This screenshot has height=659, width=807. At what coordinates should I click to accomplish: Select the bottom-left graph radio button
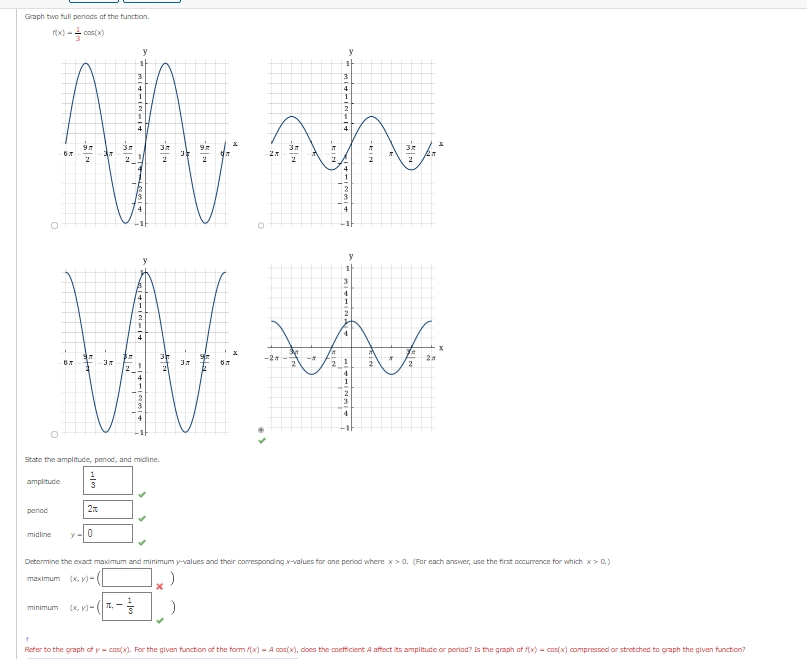point(52,434)
